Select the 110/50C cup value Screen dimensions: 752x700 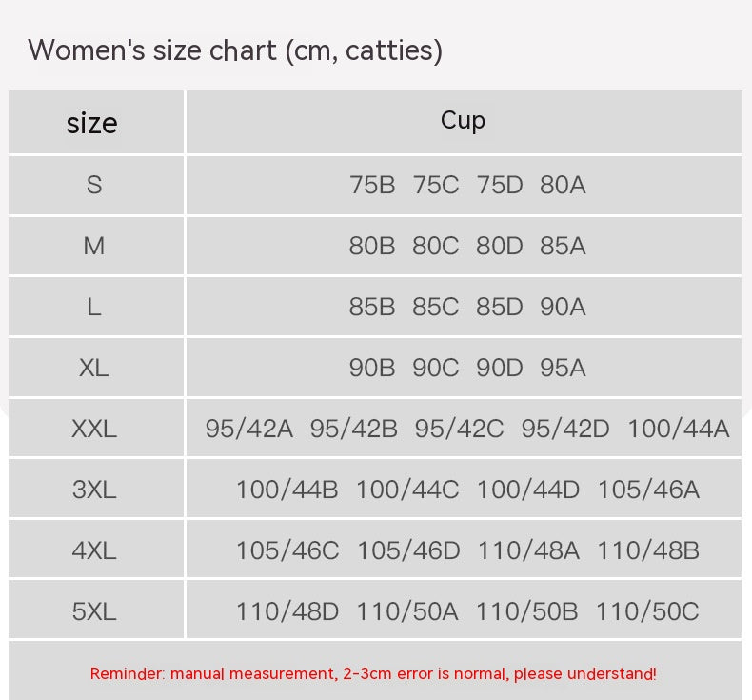click(647, 611)
